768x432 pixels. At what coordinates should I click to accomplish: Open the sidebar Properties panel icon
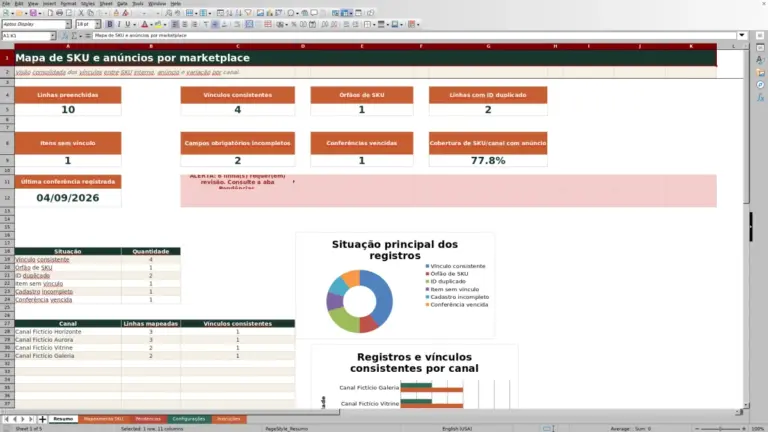click(x=760, y=48)
